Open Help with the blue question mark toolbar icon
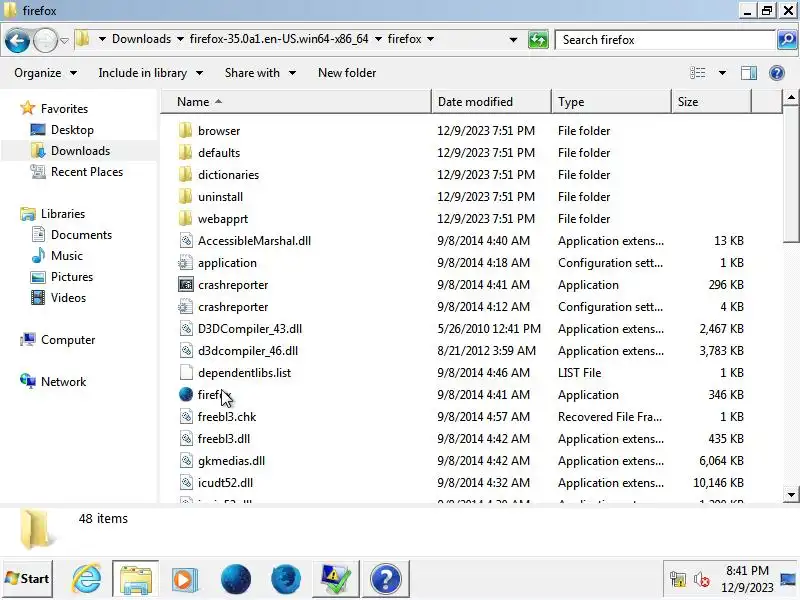This screenshot has height=600, width=800. [777, 73]
